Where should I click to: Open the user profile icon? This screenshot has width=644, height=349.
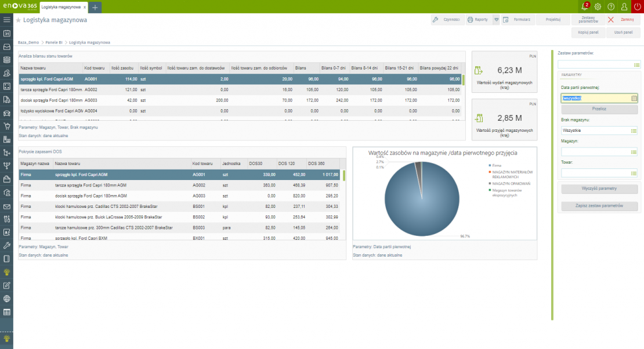624,6
